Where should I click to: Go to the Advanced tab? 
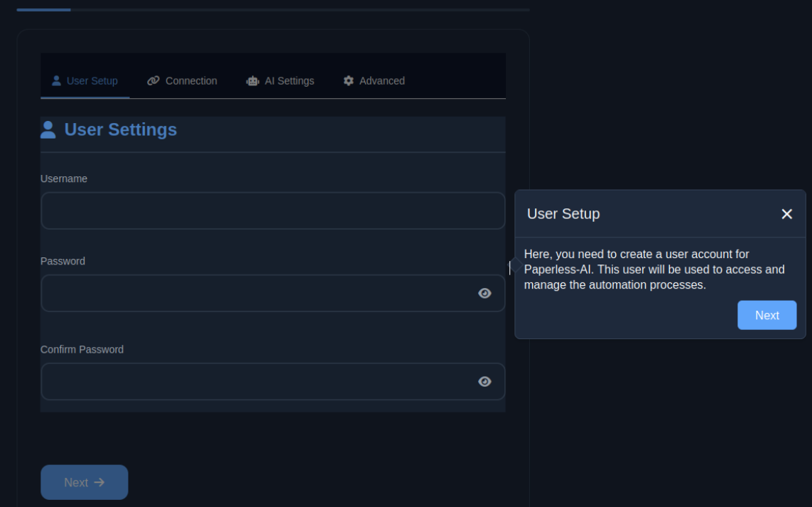coord(381,81)
